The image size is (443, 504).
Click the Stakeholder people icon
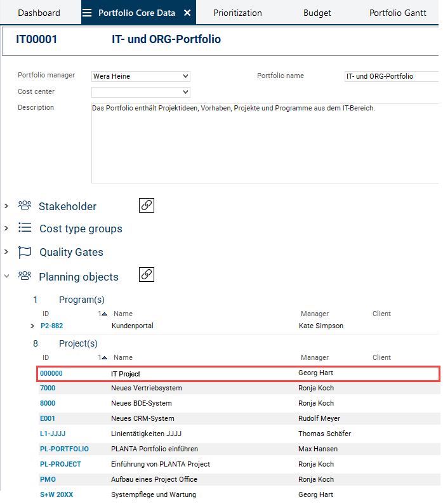[25, 206]
